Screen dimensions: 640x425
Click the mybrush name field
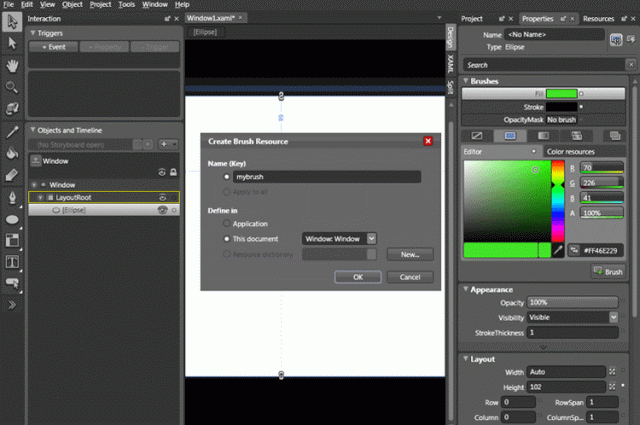point(327,177)
